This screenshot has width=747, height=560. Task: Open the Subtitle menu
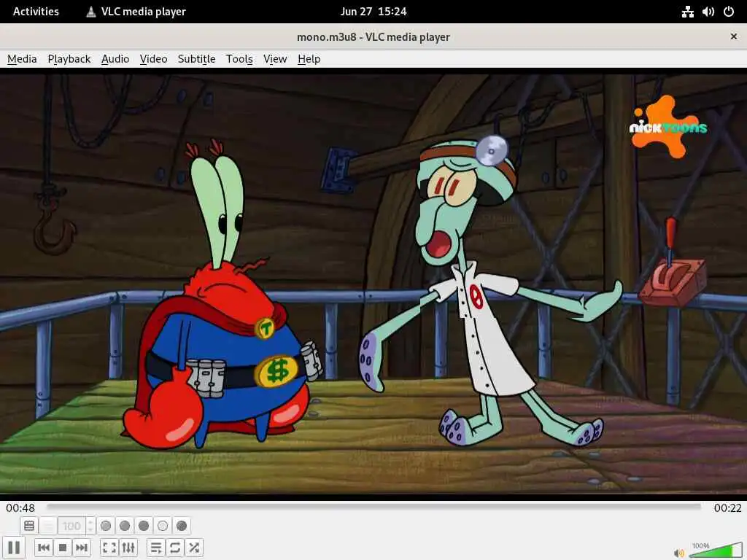click(196, 59)
